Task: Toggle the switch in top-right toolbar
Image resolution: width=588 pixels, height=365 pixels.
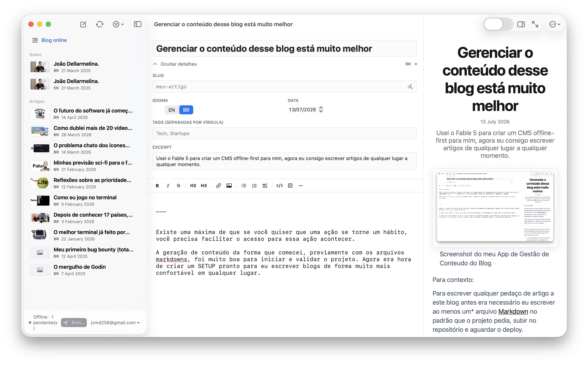Action: click(x=499, y=24)
